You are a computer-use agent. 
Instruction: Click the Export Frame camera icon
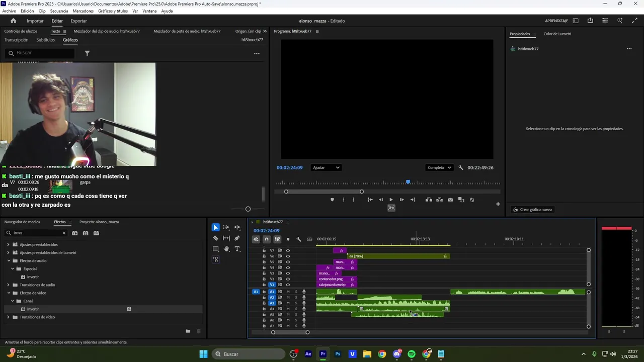(x=450, y=200)
